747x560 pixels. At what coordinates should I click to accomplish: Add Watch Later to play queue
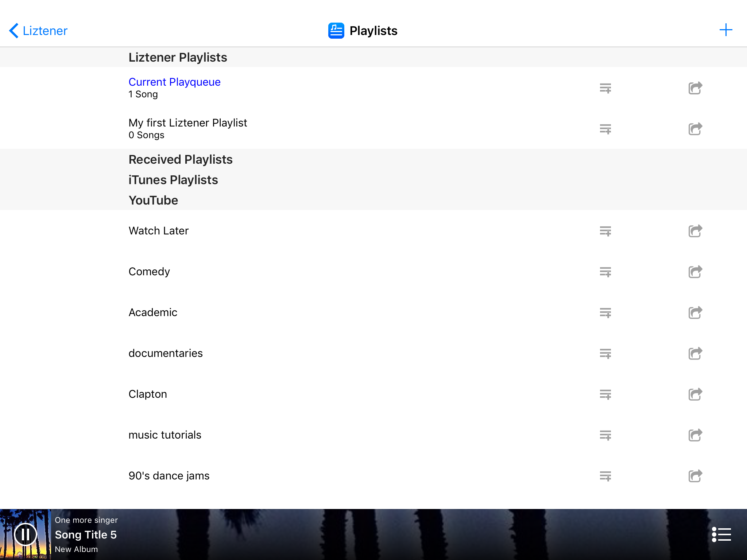coord(605,231)
